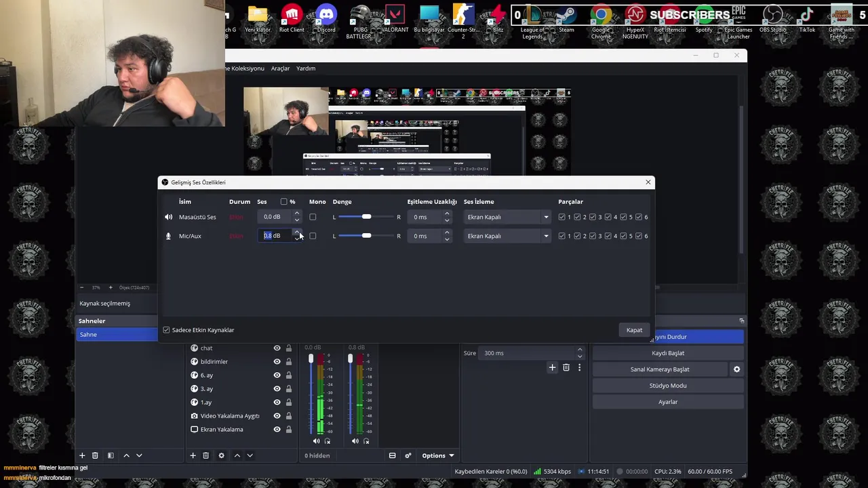Click Kaydı Başlat button
This screenshot has width=868, height=488.
click(x=668, y=353)
